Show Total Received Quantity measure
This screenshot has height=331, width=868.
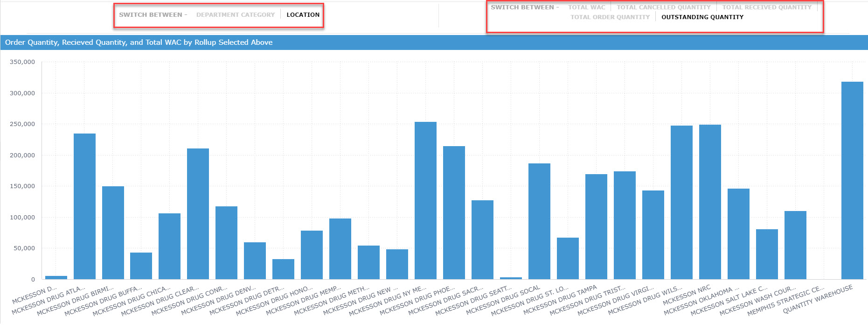tap(767, 7)
